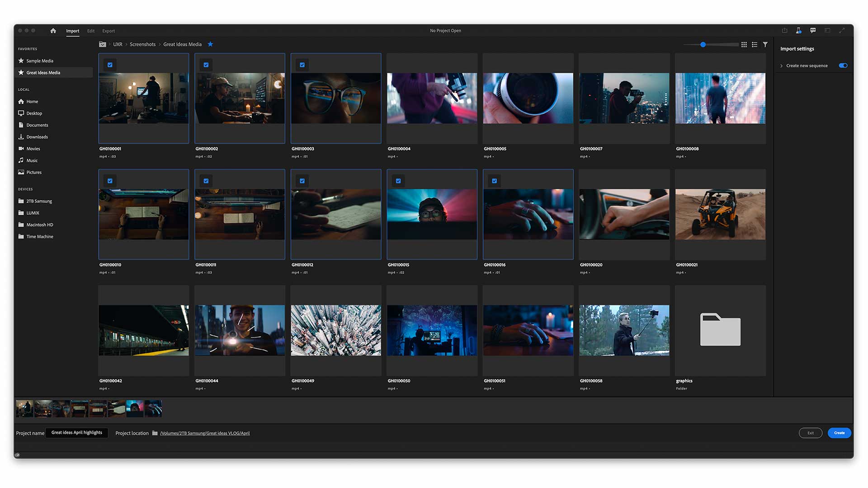This screenshot has width=868, height=488.
Task: Open the breadcrumb folder dropdown
Action: click(102, 44)
